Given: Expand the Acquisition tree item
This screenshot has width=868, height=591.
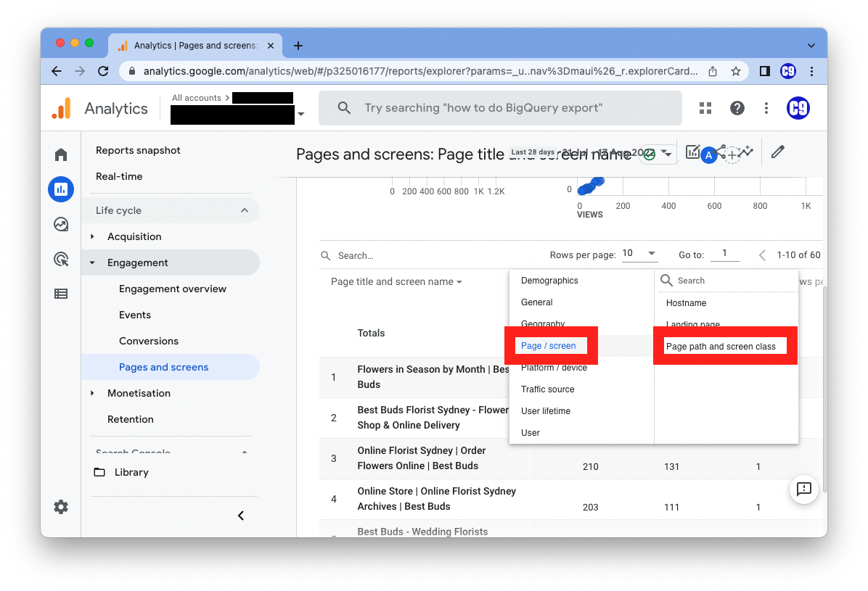Looking at the screenshot, I should [92, 236].
